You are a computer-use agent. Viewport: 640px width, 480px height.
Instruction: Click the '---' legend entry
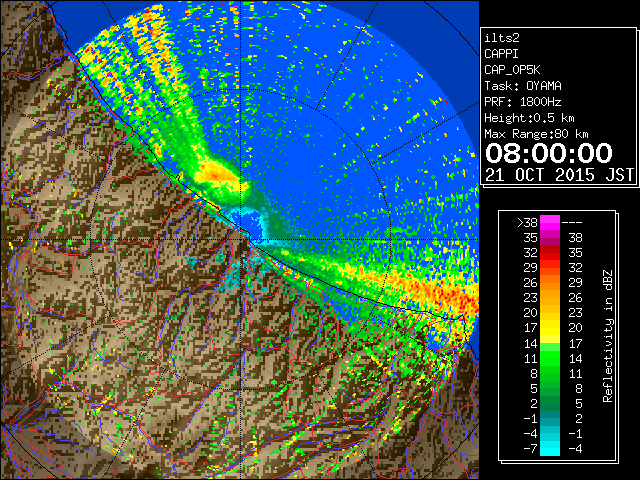tap(572, 223)
